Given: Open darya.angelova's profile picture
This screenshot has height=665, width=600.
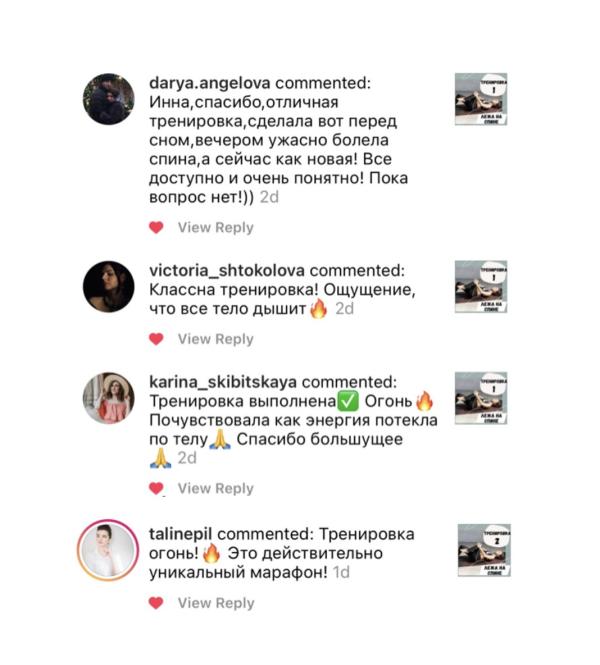Looking at the screenshot, I should [x=109, y=99].
